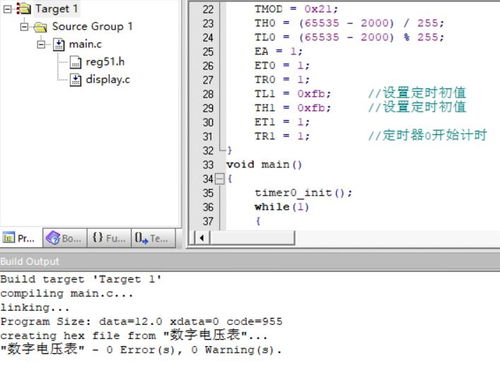This screenshot has height=366, width=500.
Task: Click line number 22 in gutter
Action: tap(208, 9)
